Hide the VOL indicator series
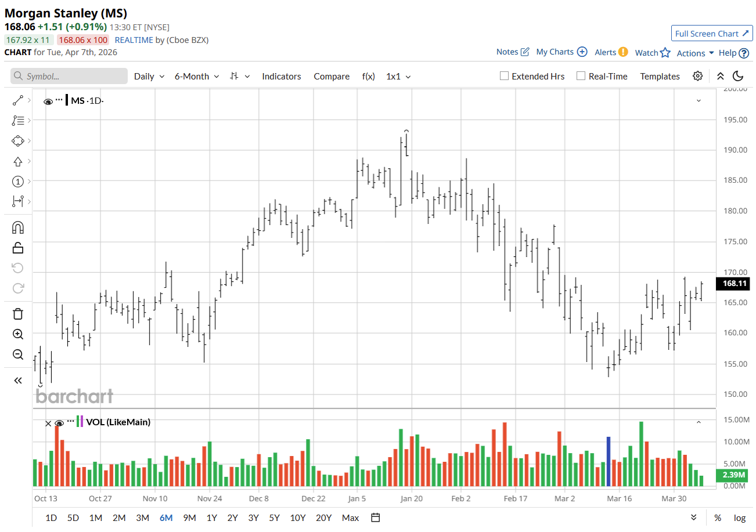Screen dimensions: 756x532 pyautogui.click(x=59, y=423)
